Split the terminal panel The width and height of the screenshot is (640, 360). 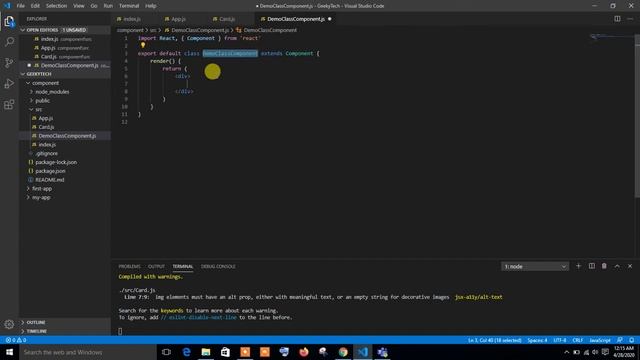point(591,266)
